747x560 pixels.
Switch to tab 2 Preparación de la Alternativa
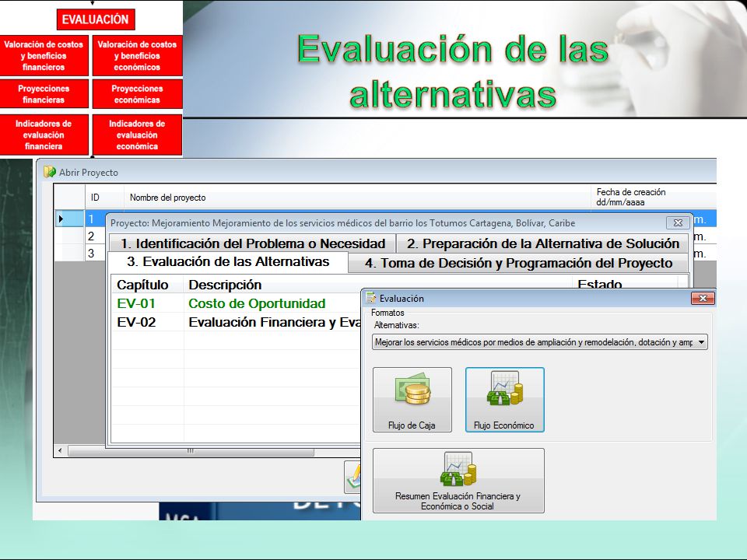[542, 243]
